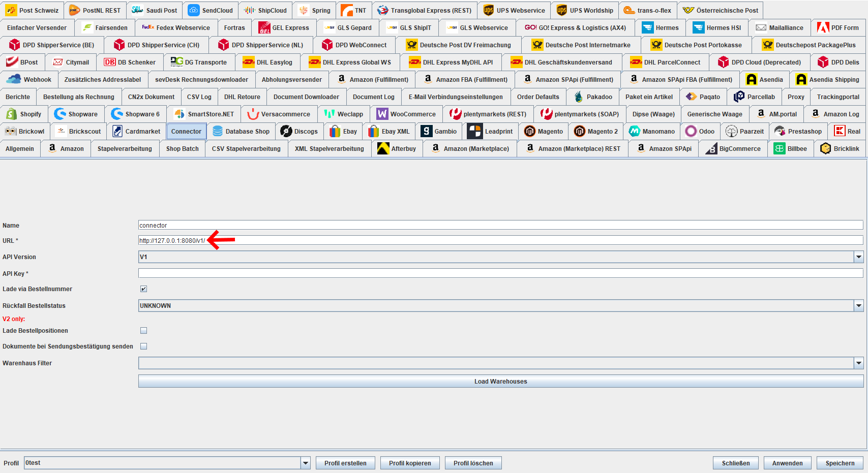868x473 pixels.
Task: Click the Odoo circle icon
Action: point(691,131)
